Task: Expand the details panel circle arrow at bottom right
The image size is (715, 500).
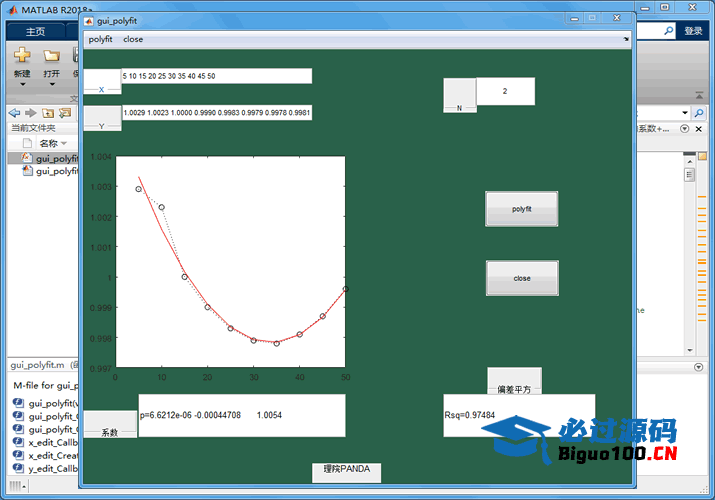Action: (x=698, y=367)
